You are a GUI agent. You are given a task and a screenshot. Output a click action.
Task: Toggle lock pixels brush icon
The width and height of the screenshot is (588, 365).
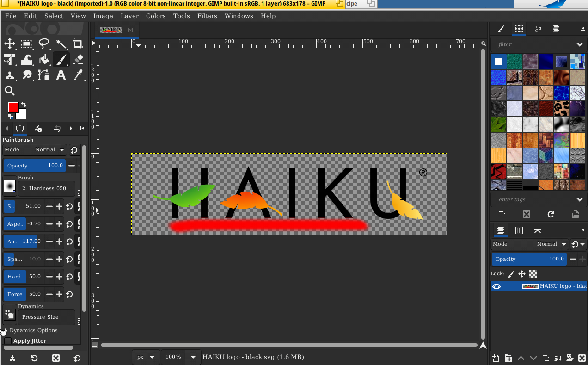pos(511,273)
